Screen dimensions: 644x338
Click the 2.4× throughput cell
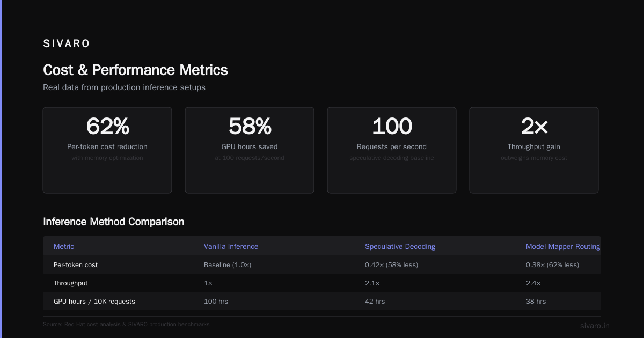pos(533,283)
